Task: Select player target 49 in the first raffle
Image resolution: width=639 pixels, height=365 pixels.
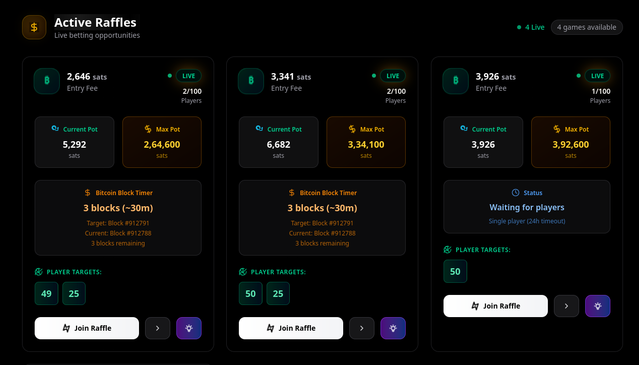Action: click(x=46, y=293)
